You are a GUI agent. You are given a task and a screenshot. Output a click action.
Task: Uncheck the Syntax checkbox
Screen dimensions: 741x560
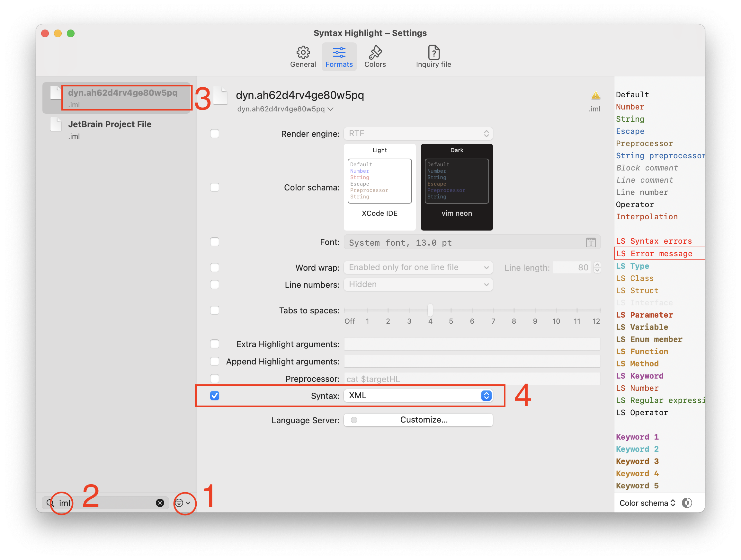tap(215, 396)
